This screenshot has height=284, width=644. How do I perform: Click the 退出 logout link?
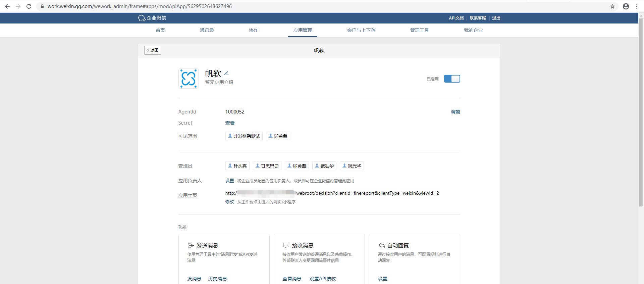(x=496, y=18)
